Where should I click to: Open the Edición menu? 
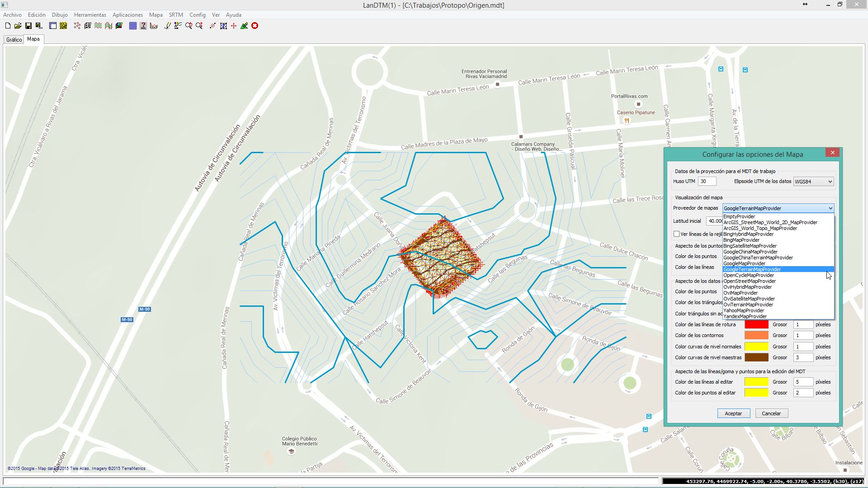[x=37, y=15]
